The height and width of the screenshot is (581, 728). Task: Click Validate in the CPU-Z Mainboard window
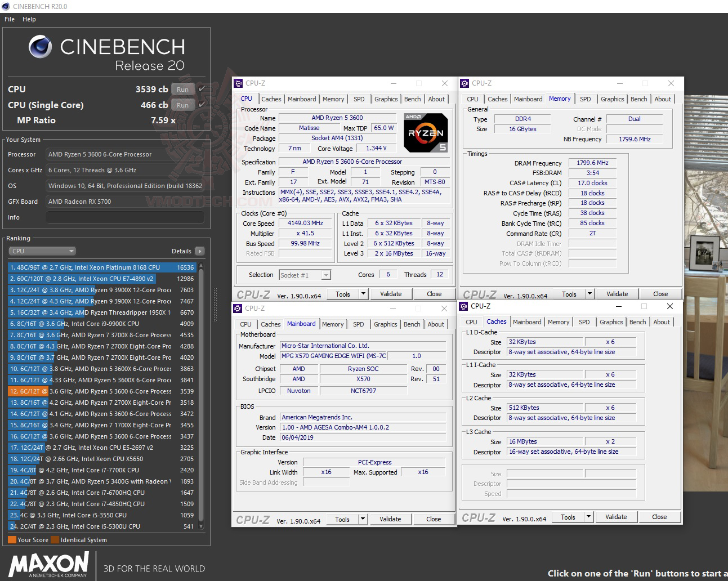click(390, 519)
